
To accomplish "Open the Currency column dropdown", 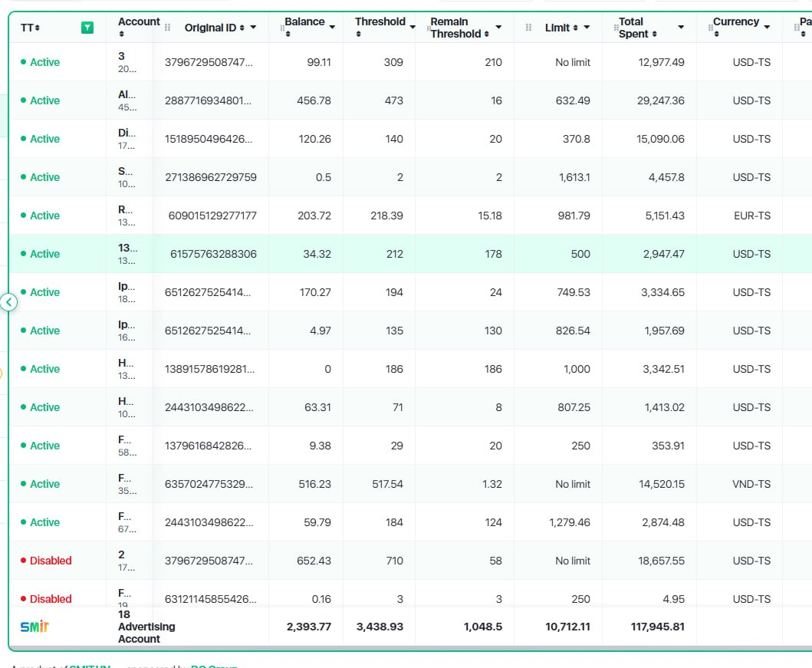I will tap(767, 28).
